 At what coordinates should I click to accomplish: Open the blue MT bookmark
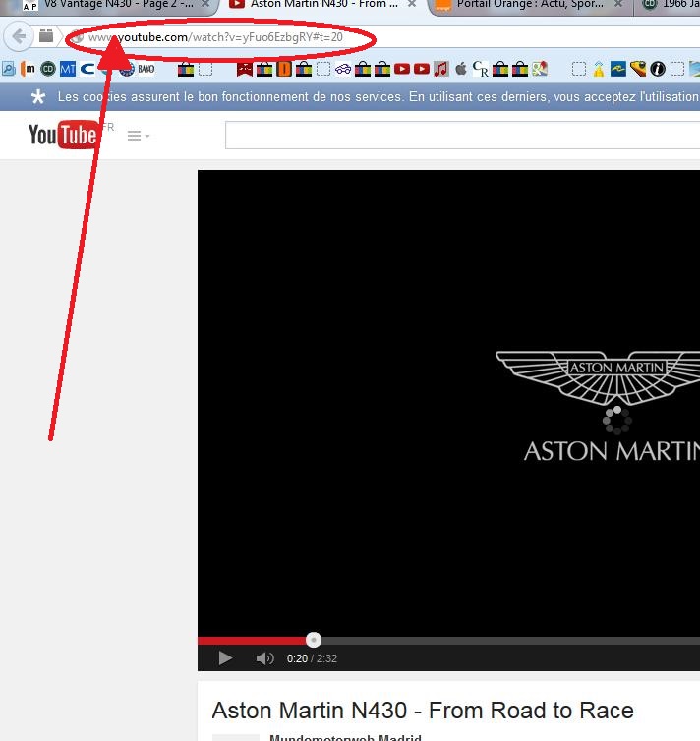tap(68, 70)
